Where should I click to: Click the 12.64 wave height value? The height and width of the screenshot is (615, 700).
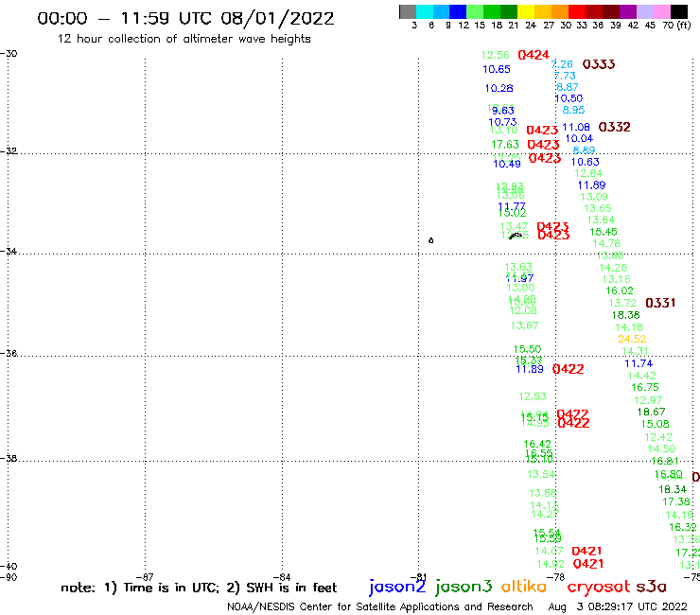[x=588, y=173]
